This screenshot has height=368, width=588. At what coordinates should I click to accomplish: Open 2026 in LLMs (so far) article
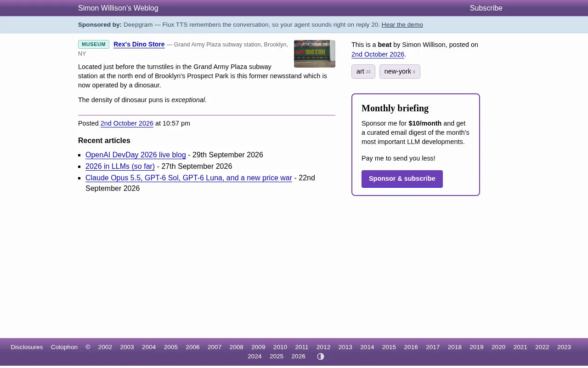point(120,167)
